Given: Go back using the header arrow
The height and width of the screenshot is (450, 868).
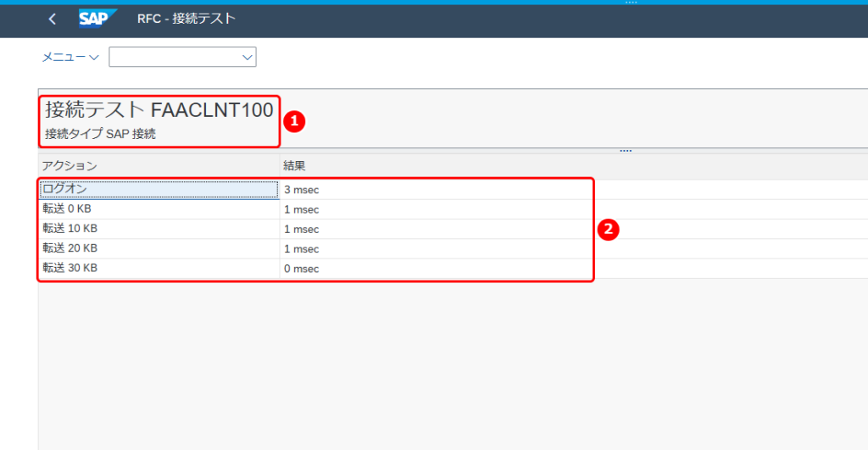Looking at the screenshot, I should point(52,19).
